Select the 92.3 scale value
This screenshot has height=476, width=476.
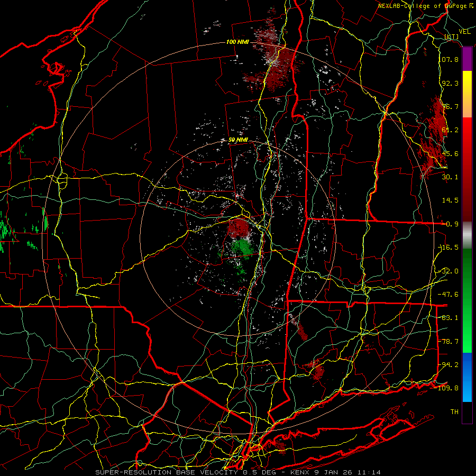pos(450,83)
